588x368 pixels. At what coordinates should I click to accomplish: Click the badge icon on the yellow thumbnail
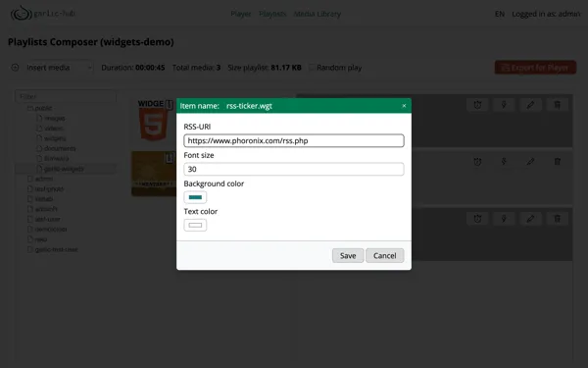point(170,158)
